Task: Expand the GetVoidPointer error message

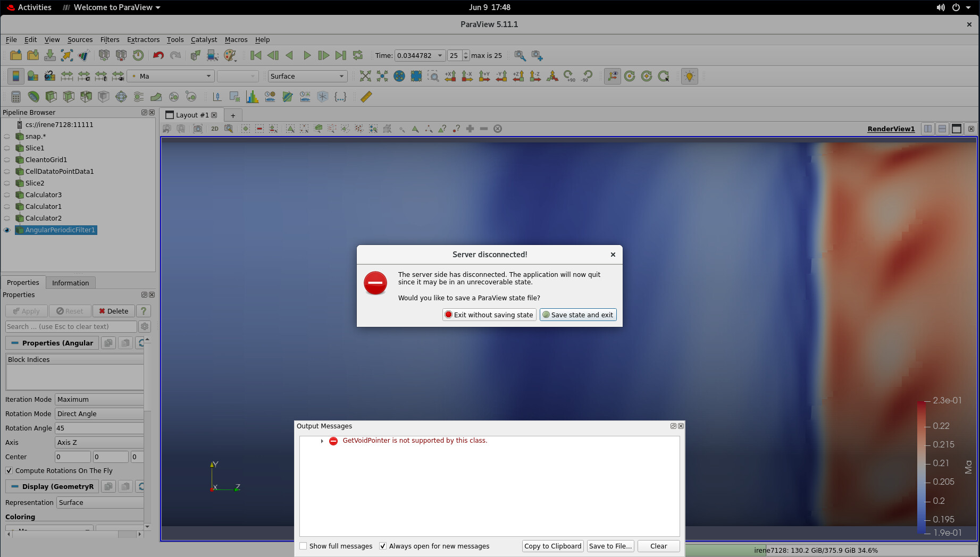Action: tap(322, 441)
